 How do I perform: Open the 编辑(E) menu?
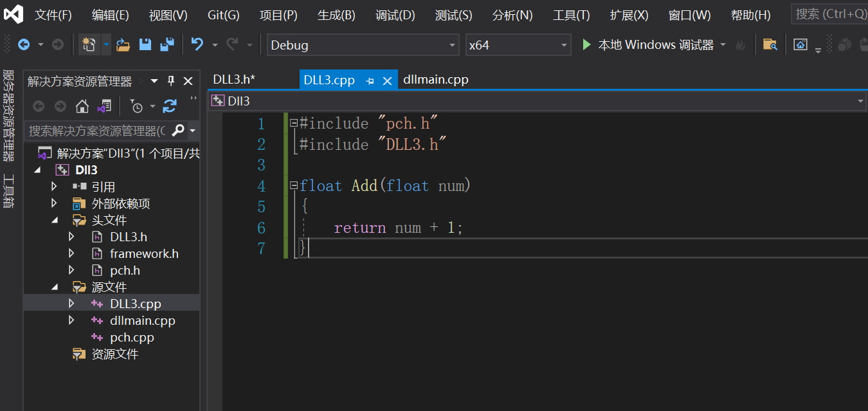click(x=110, y=15)
